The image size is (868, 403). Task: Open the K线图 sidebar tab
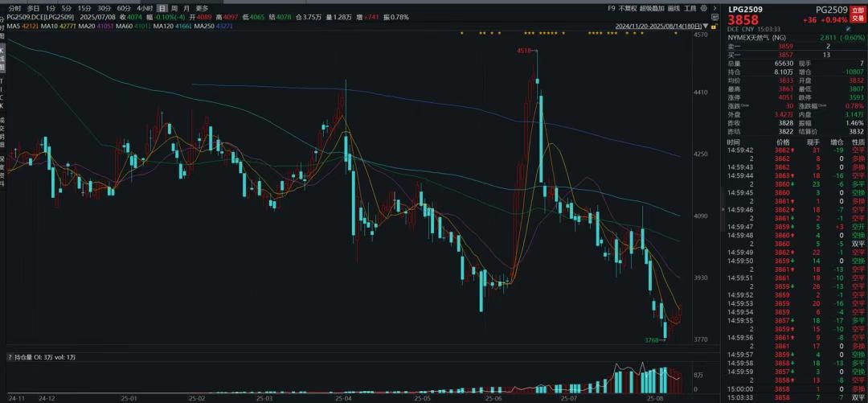pyautogui.click(x=2, y=58)
